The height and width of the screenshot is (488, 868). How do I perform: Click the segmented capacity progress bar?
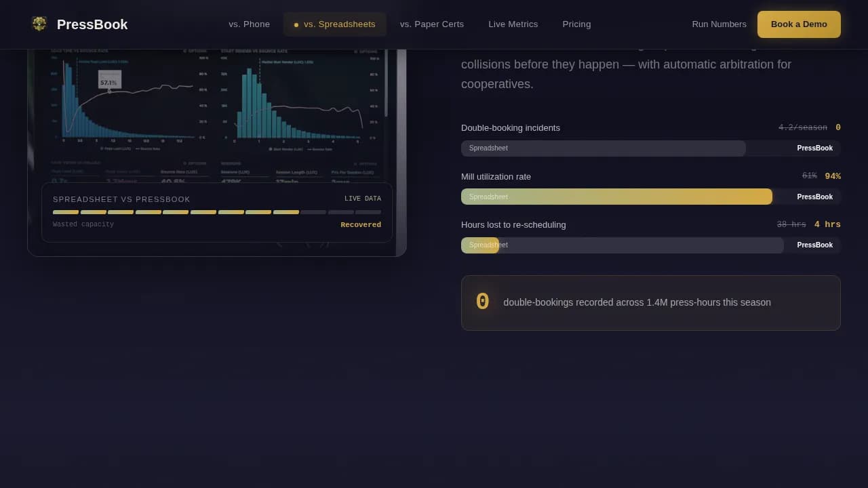[x=217, y=212]
